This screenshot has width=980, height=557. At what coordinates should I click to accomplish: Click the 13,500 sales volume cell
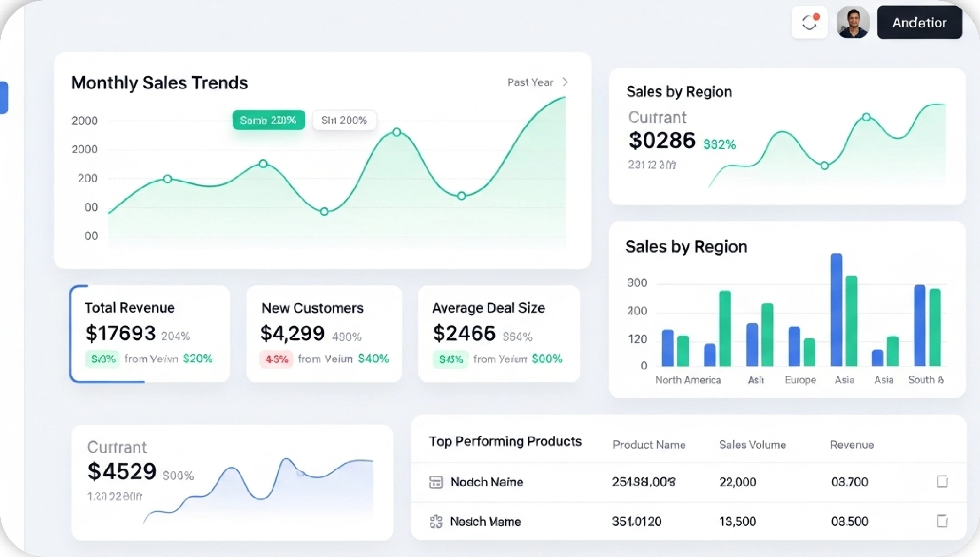(x=738, y=522)
